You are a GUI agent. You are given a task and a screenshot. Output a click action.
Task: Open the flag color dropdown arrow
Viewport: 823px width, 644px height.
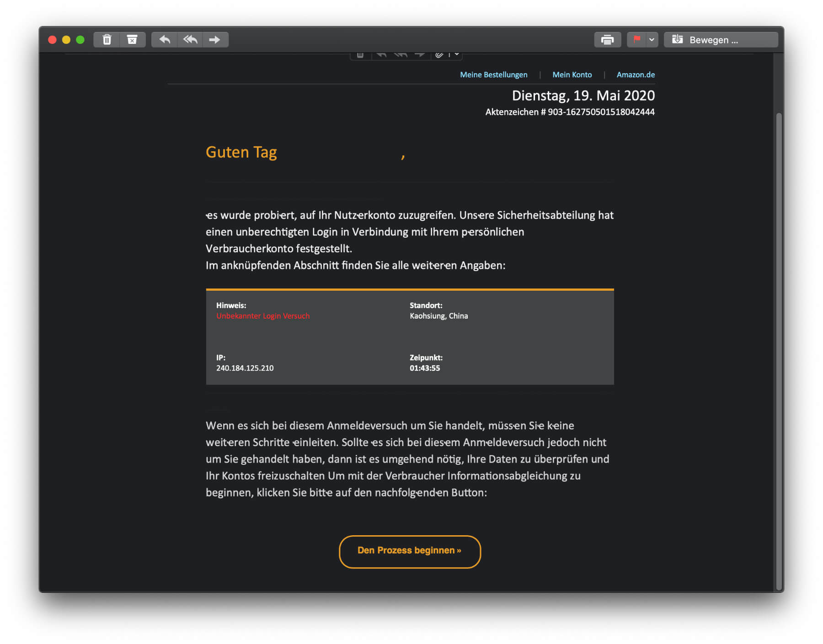652,40
